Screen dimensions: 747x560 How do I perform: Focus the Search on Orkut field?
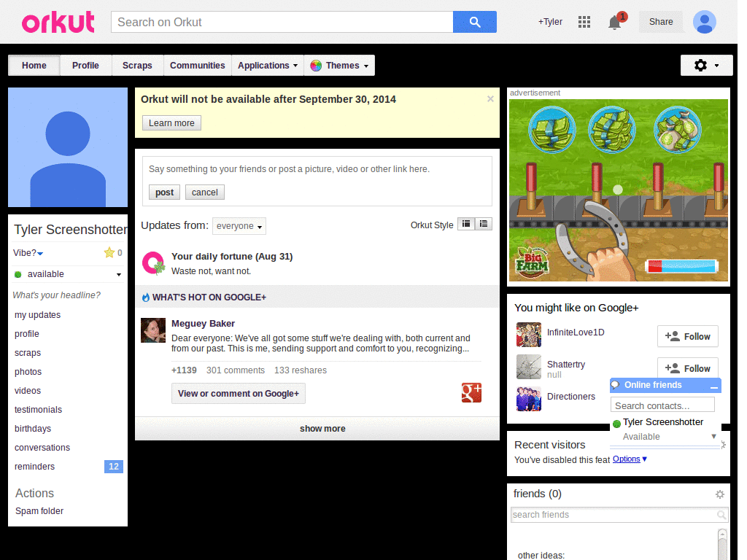pyautogui.click(x=282, y=22)
